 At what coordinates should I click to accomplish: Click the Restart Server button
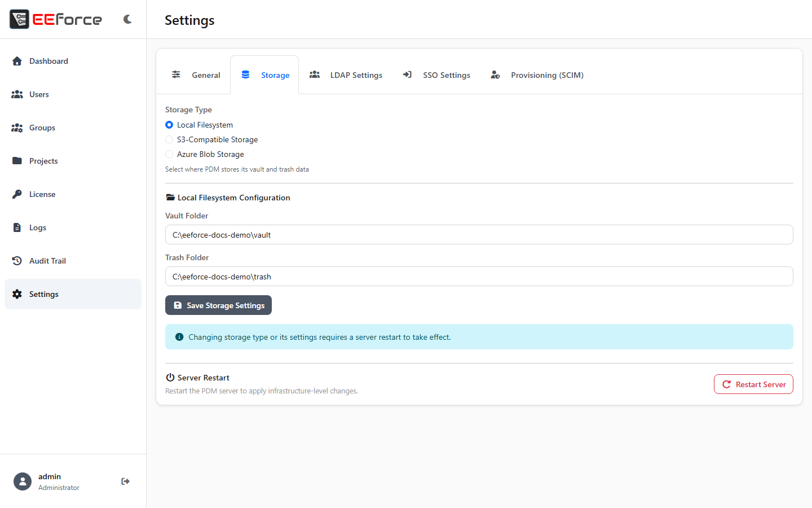tap(753, 384)
